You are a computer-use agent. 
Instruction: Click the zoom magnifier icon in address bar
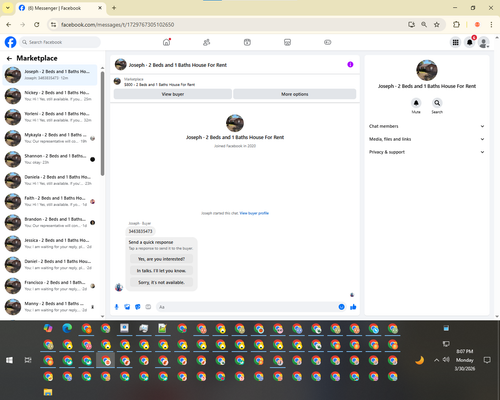tap(424, 24)
